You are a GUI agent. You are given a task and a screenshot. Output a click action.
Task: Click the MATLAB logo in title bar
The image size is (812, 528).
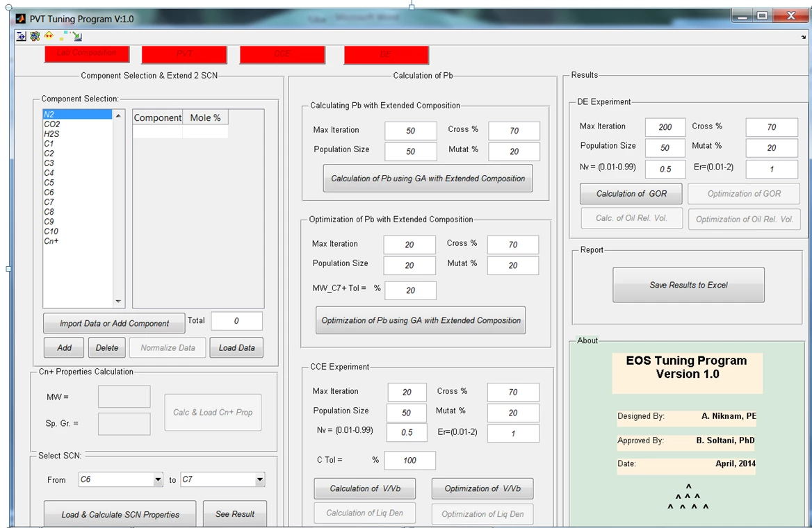pos(21,19)
